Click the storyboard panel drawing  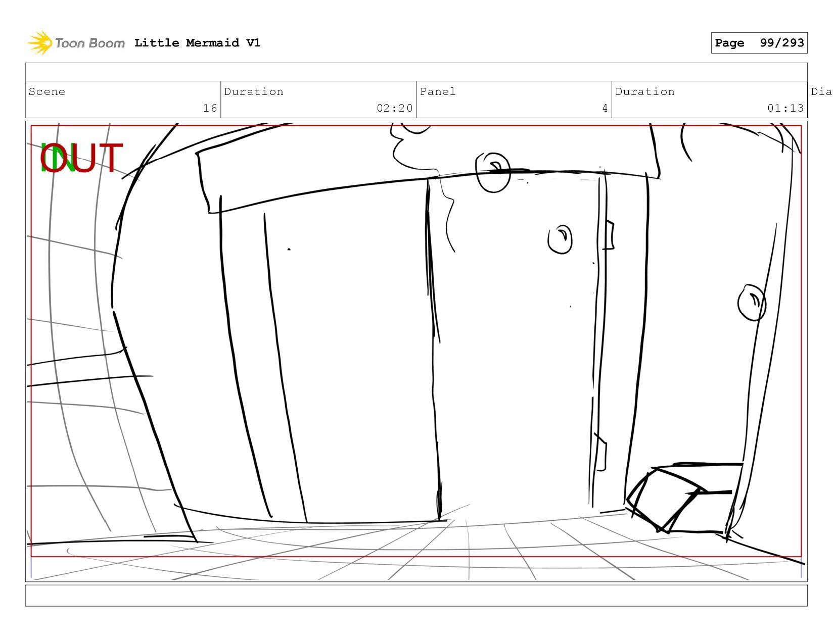(x=416, y=351)
